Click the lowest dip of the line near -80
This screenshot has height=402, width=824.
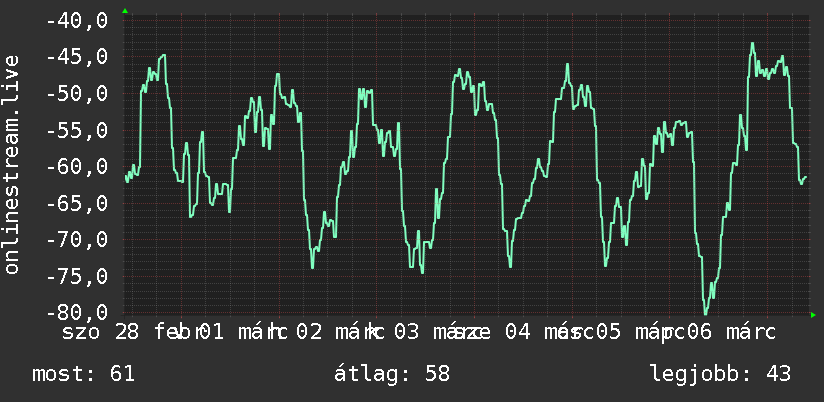pos(705,313)
